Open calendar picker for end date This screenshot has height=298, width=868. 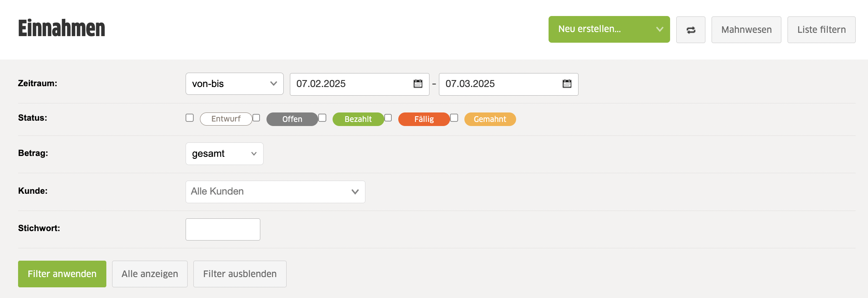(567, 84)
